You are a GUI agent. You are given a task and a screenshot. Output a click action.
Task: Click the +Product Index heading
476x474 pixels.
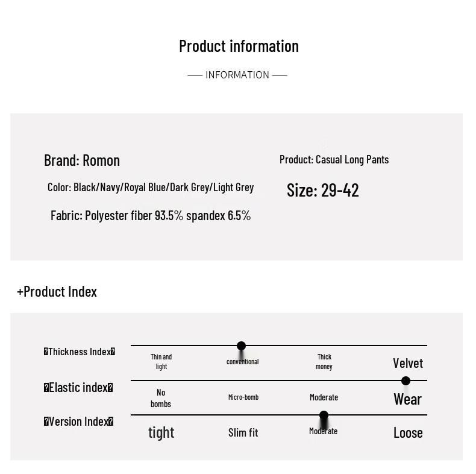pyautogui.click(x=57, y=292)
